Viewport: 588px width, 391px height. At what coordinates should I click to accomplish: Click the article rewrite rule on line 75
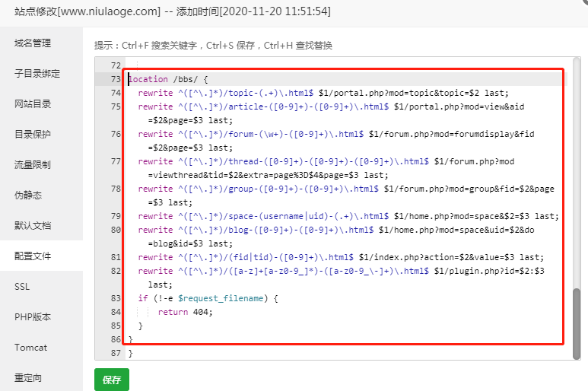click(x=331, y=113)
